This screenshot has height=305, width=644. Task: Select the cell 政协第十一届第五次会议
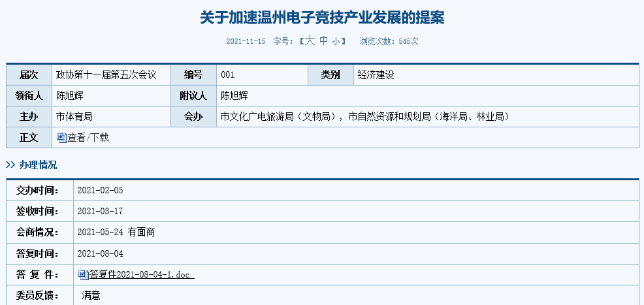[106, 74]
